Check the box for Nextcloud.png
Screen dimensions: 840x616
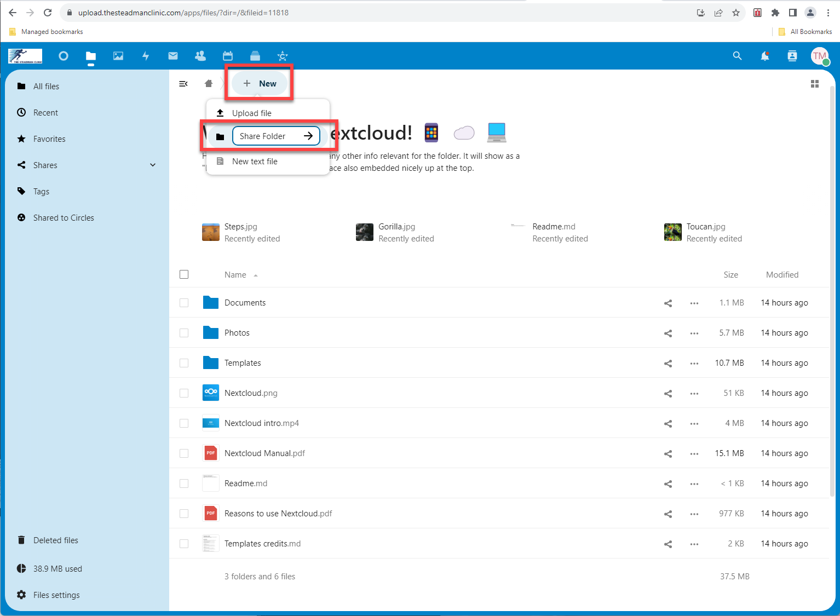tap(184, 393)
